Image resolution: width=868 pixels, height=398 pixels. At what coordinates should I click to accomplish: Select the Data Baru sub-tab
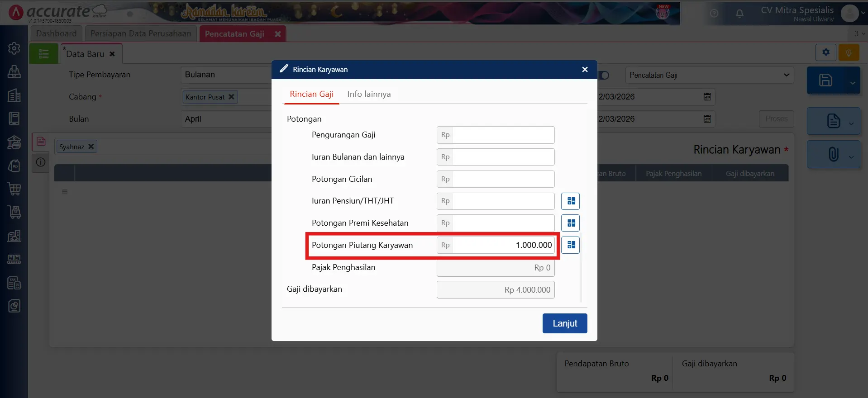tap(85, 54)
